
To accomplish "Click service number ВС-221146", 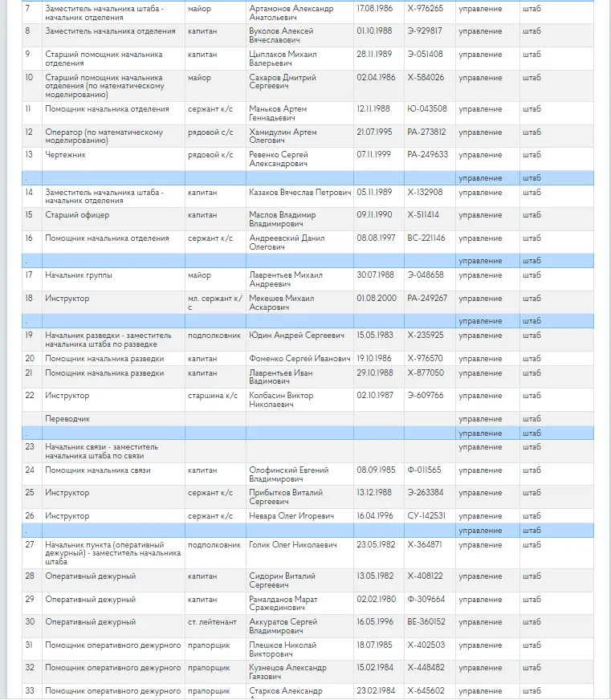I will [x=426, y=238].
